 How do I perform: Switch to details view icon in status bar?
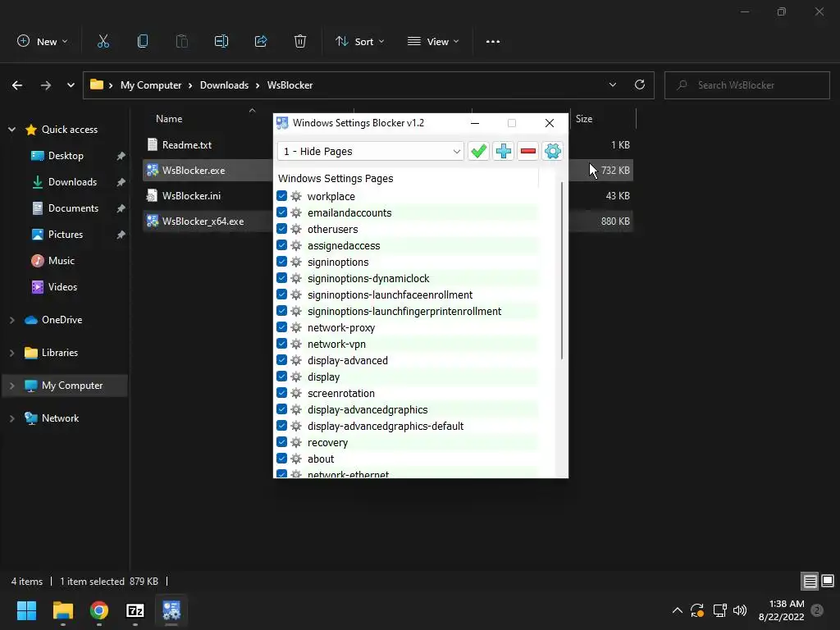click(810, 582)
